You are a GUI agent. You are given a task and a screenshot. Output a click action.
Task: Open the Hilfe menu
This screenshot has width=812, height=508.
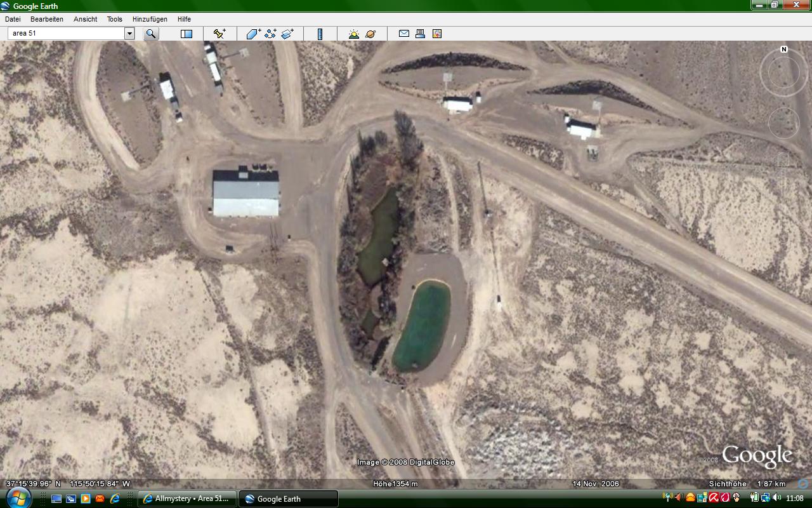tap(184, 19)
